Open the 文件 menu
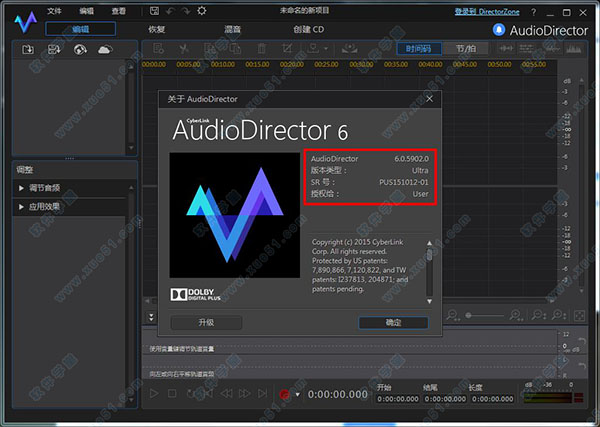 (x=54, y=11)
